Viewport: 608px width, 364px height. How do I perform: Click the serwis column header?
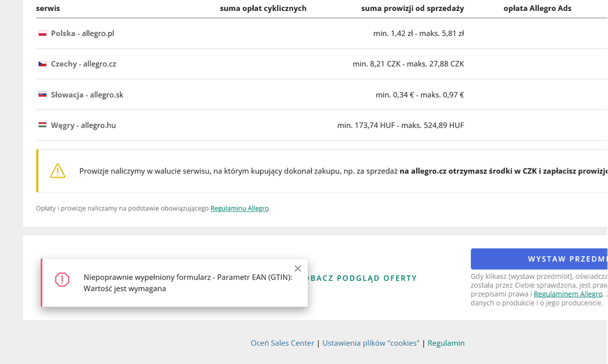[47, 9]
